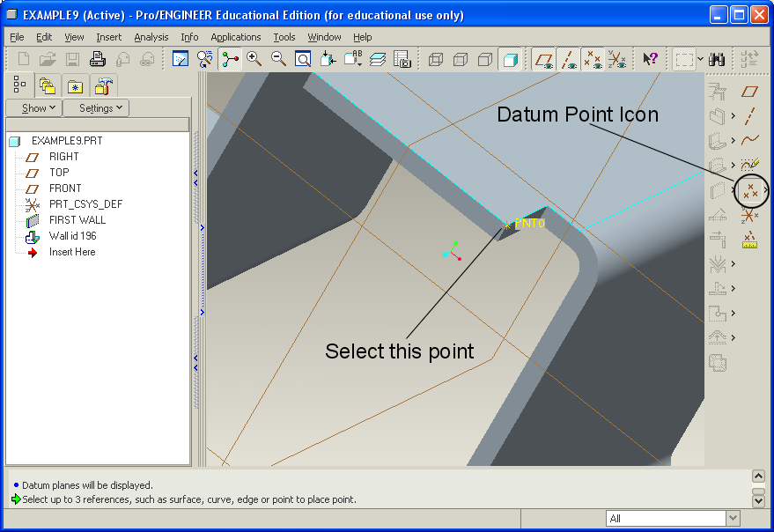This screenshot has height=532, width=774.
Task: Select the Datum Curve tool
Action: [749, 140]
